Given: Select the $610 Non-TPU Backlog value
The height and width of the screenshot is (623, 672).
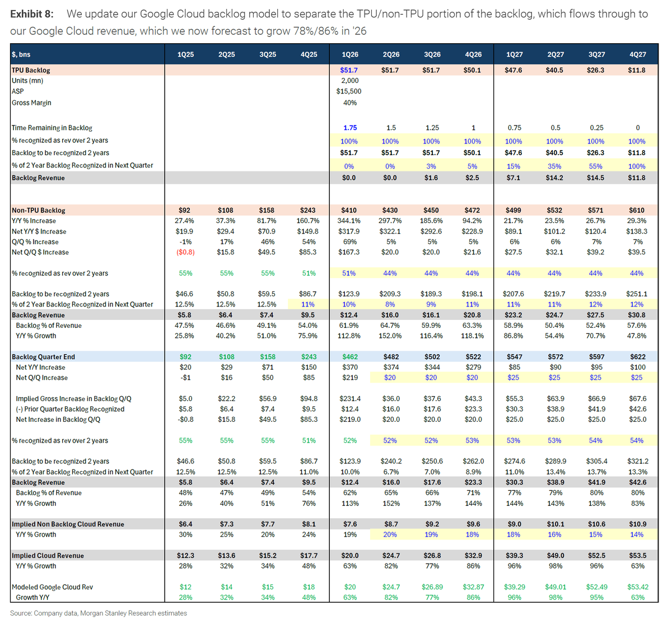Looking at the screenshot, I should pyautogui.click(x=637, y=210).
